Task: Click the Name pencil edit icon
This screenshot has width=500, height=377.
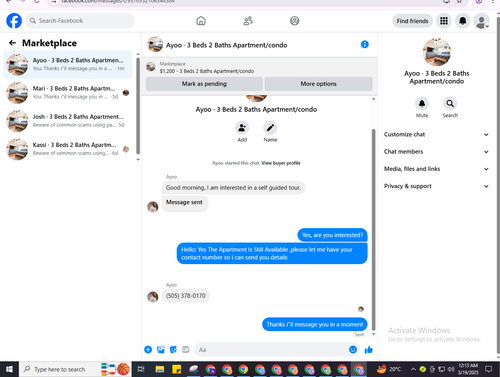Action: 270,128
